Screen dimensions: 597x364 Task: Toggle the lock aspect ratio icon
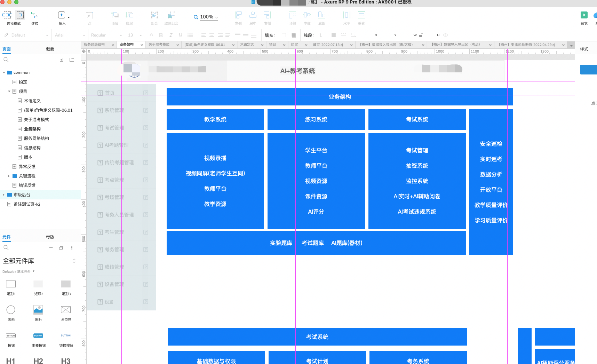click(421, 35)
